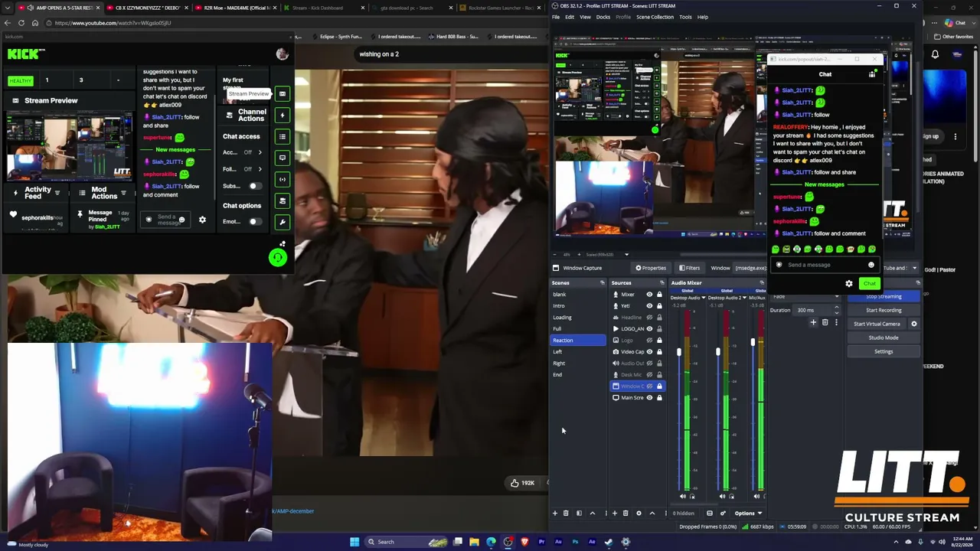
Task: Click the green headset support button
Action: (x=278, y=257)
